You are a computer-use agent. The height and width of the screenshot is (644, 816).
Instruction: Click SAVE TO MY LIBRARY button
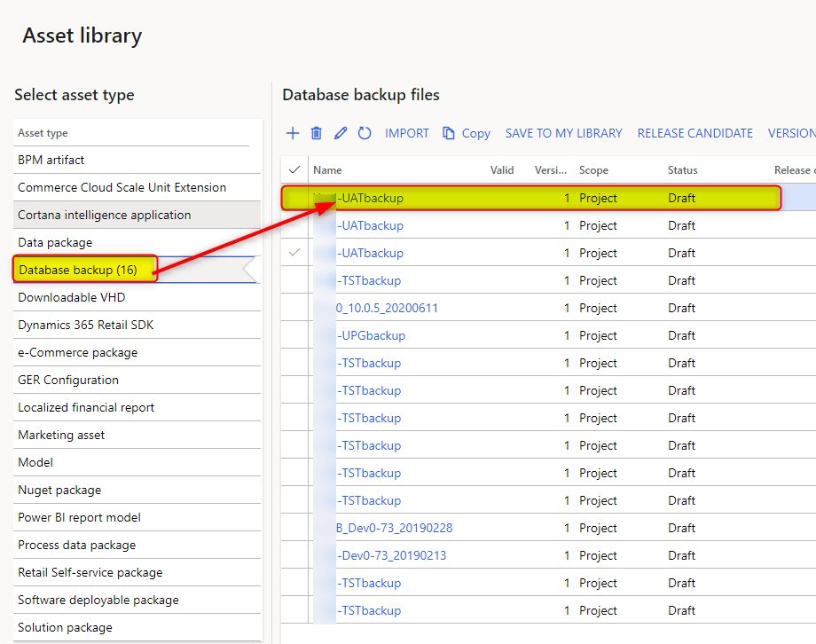563,133
